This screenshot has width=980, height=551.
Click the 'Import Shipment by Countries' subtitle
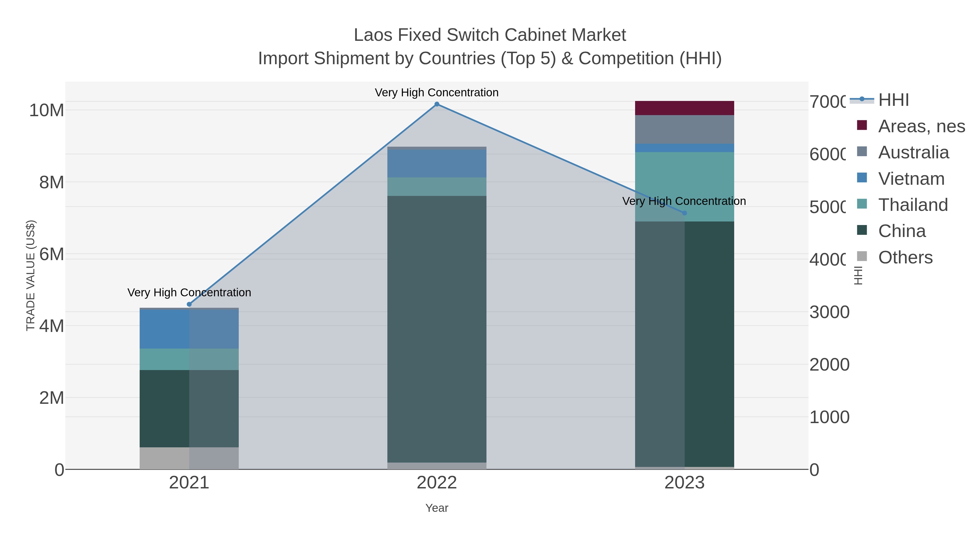coord(377,59)
